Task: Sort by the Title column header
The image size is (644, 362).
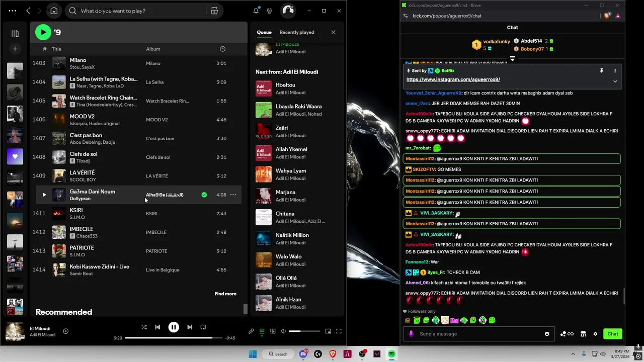Action: [x=56, y=49]
